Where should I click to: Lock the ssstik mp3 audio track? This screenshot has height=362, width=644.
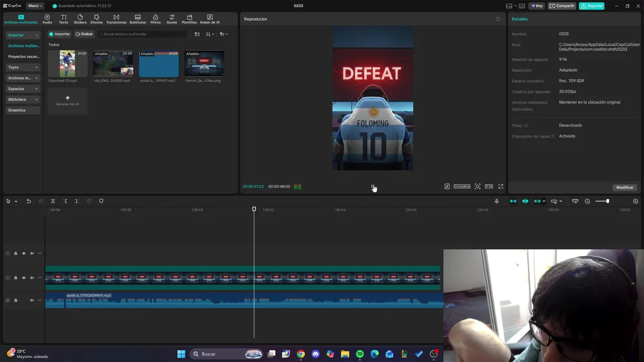(x=16, y=300)
